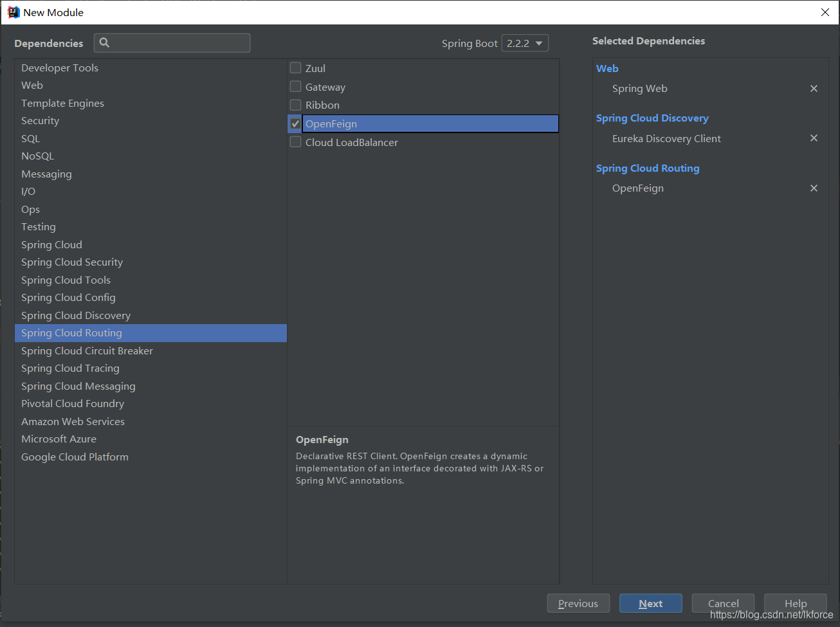Screen dimensions: 840x627
Task: Enable Cloud LoadBalancer checkbox
Action: pyautogui.click(x=296, y=141)
